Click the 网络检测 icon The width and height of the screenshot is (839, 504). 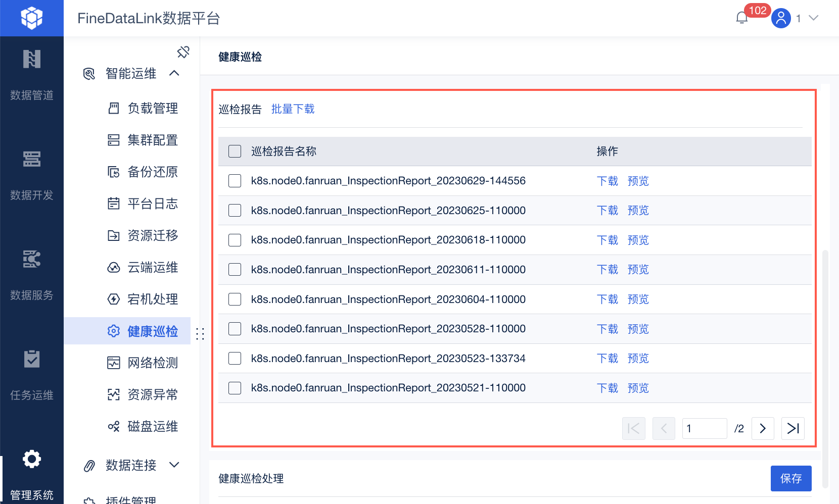pos(114,363)
